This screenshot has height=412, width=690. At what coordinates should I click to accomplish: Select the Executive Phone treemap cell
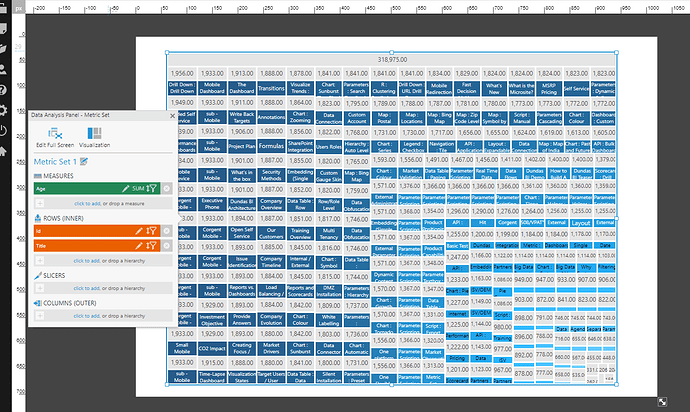(x=212, y=204)
